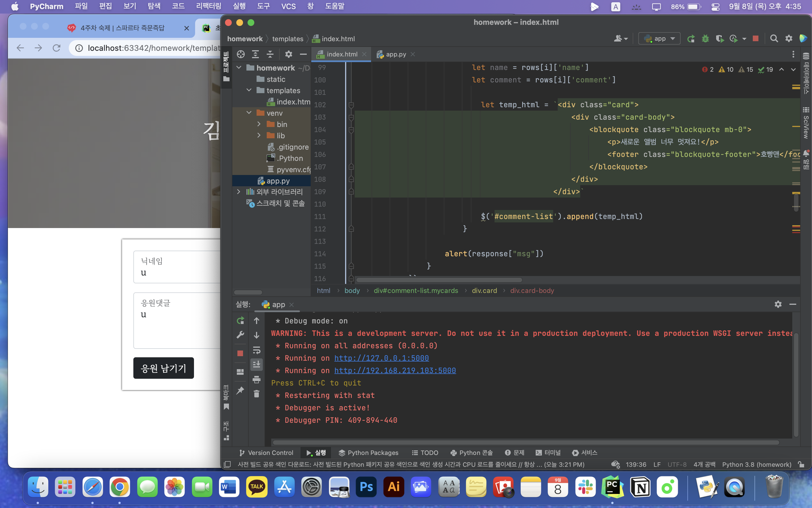Image resolution: width=812 pixels, height=508 pixels.
Task: Print the Run console output
Action: [257, 379]
